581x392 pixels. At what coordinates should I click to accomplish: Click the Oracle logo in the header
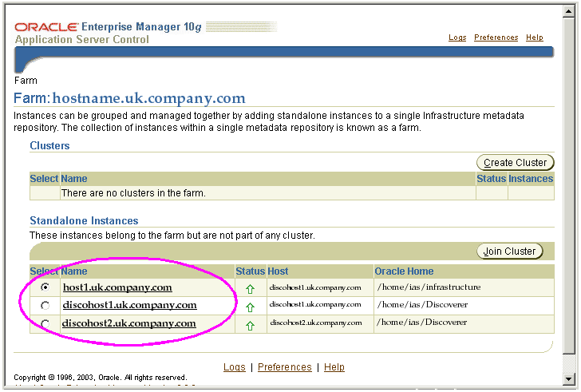pyautogui.click(x=46, y=27)
